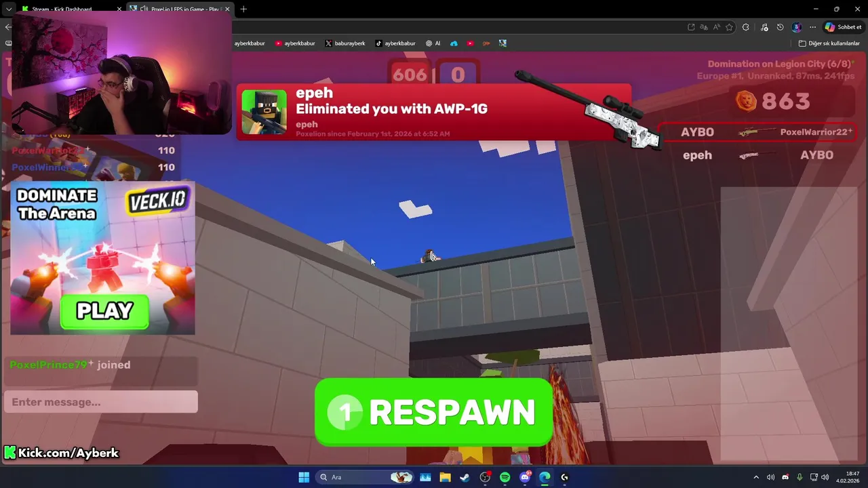Open the YouTube 'ayberkbabur' bookmark
868x488 pixels.
(x=295, y=43)
